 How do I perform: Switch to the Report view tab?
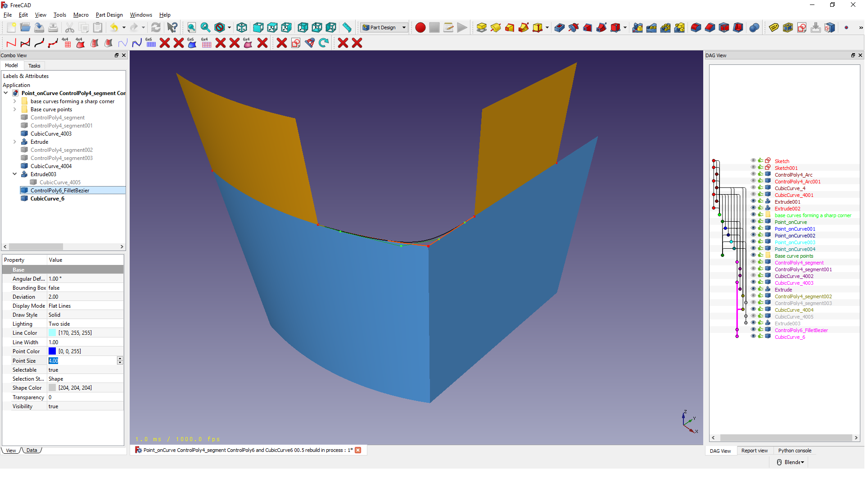pos(754,451)
